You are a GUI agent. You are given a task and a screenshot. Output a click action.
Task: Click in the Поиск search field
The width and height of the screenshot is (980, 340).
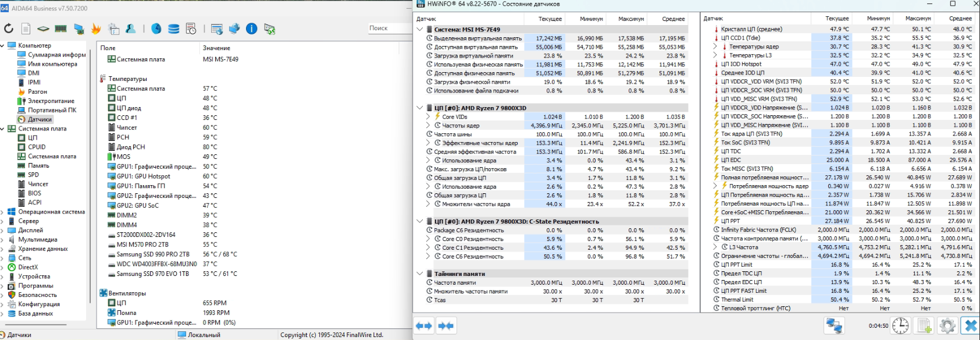[389, 28]
